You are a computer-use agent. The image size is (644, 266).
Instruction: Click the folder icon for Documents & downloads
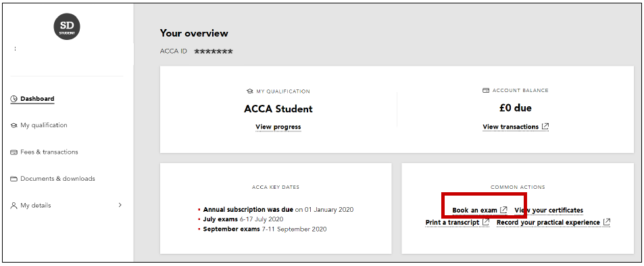14,179
